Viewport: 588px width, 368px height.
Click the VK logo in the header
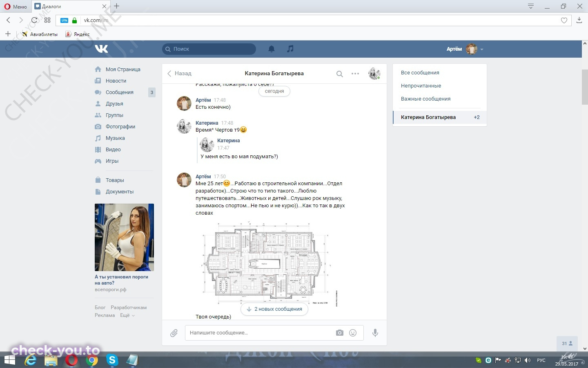tap(101, 49)
